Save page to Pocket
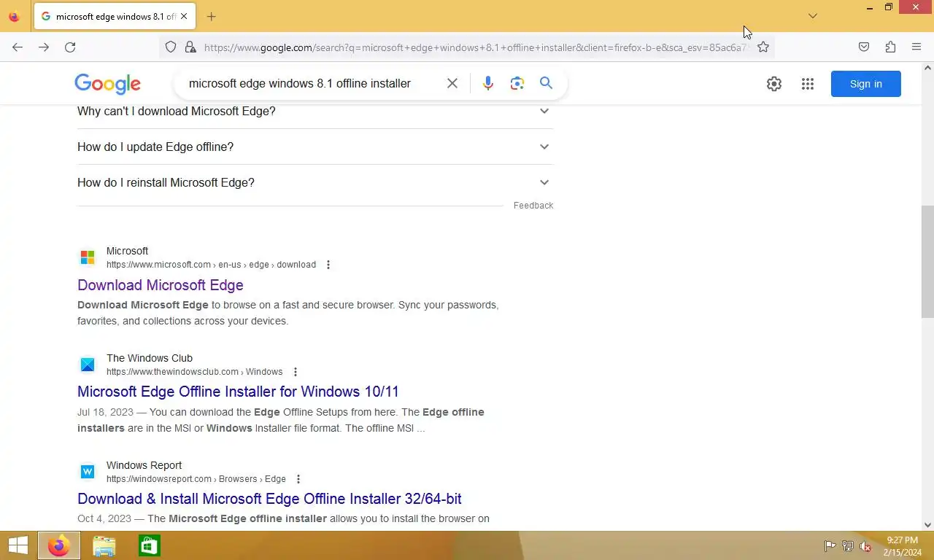 (x=864, y=47)
